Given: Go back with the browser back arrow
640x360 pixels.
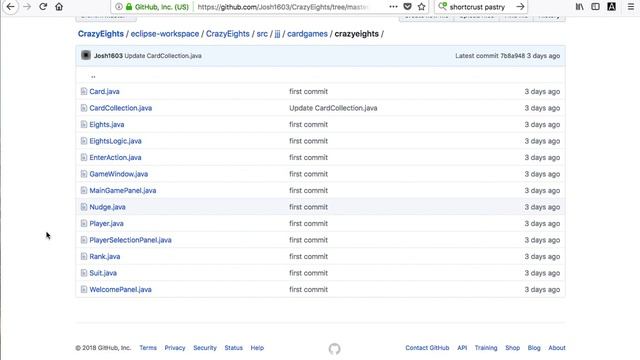Looking at the screenshot, I should (x=10, y=7).
